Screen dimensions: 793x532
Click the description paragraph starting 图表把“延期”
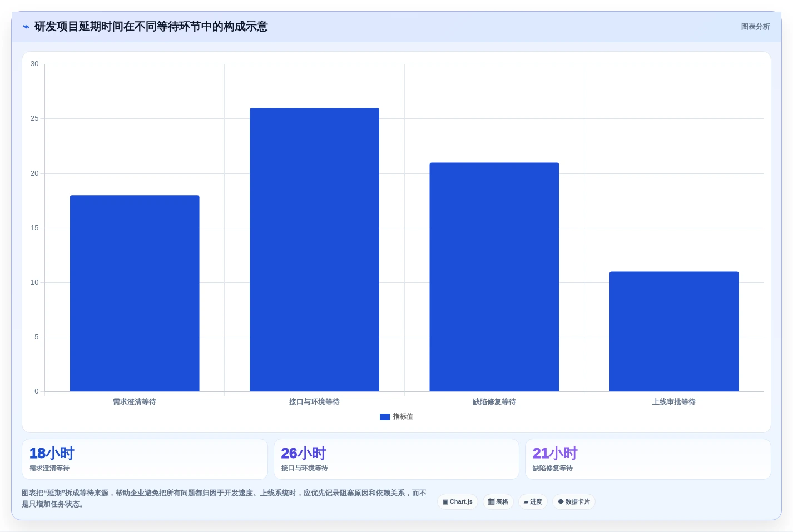click(224, 499)
